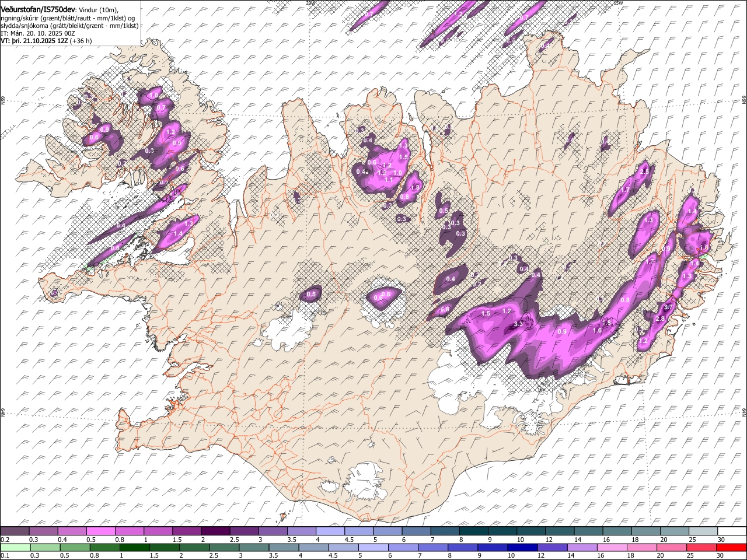
Task: Pick the darkest green swatch at 1, lower row
Action: pyautogui.click(x=134, y=547)
